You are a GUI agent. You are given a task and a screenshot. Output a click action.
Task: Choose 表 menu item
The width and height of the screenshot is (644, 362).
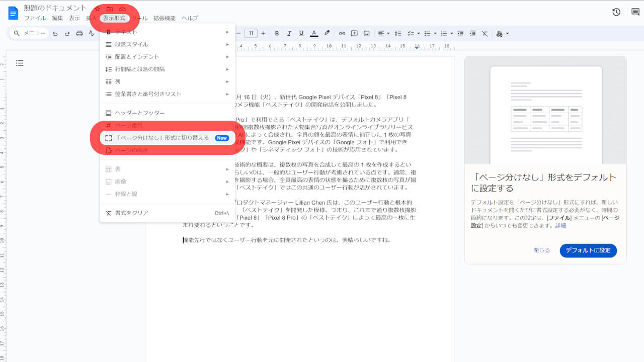coord(168,169)
